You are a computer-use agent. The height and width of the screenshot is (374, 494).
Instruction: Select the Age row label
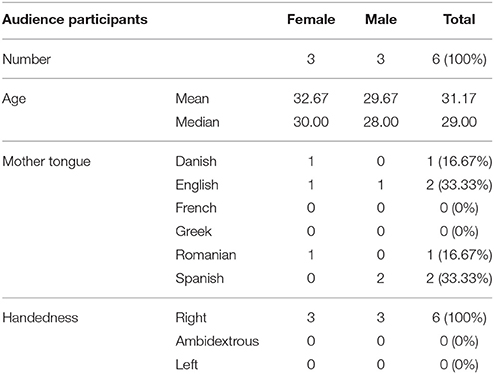[x=14, y=99]
